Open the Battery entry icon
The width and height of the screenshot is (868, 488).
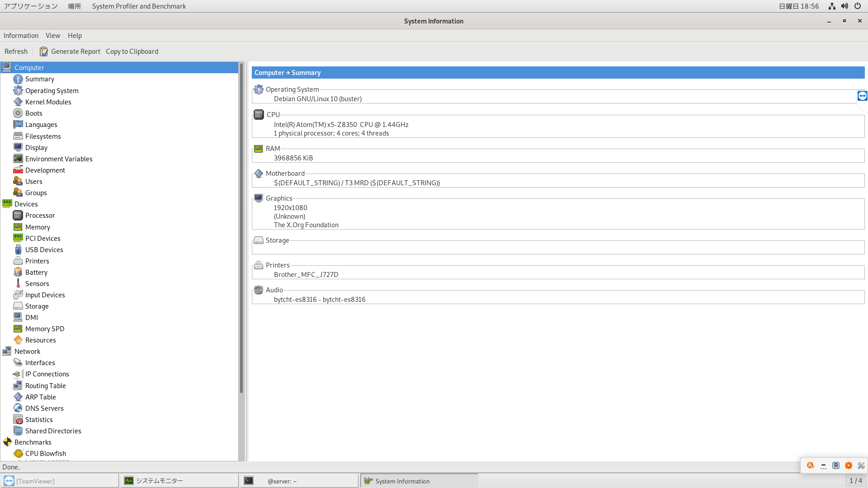[18, 272]
